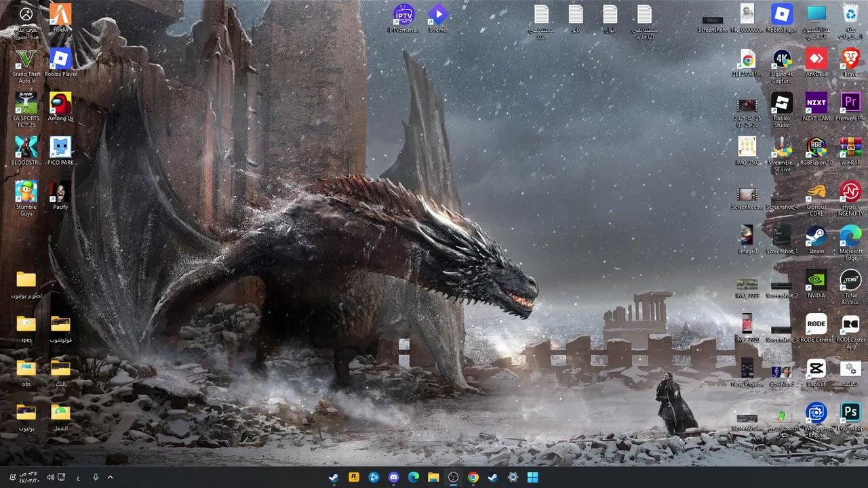The image size is (868, 488).
Task: Launch the Glorious CORE shortcut
Action: coord(816,199)
